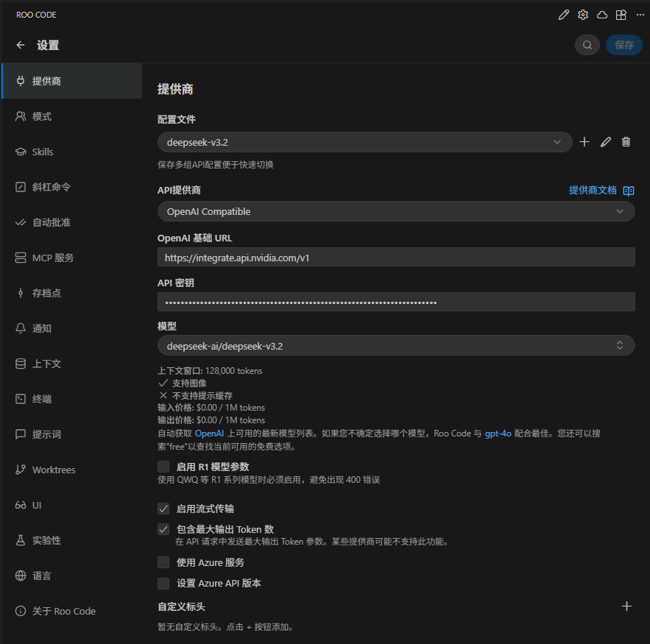Click the 保存 save button
Screen dimensions: 650x644
point(624,45)
